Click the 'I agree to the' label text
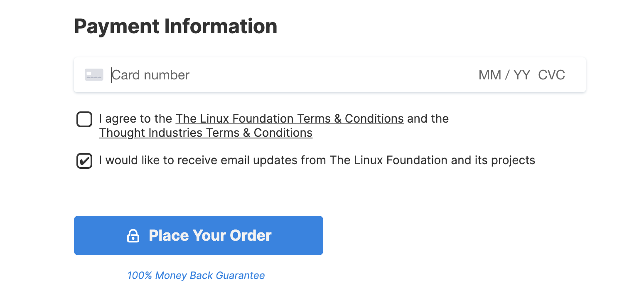The width and height of the screenshot is (644, 291). click(135, 119)
